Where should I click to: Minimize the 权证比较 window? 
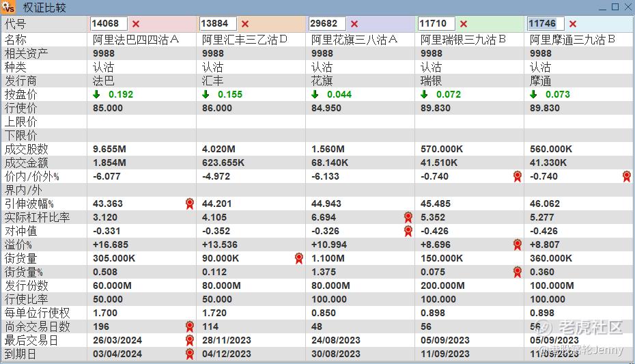(603, 8)
